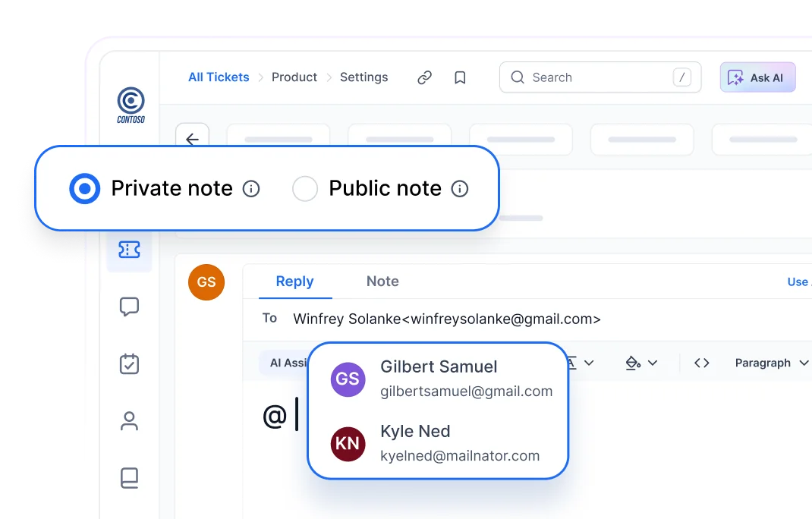Select the Public note radio button
The height and width of the screenshot is (519, 812).
[305, 188]
